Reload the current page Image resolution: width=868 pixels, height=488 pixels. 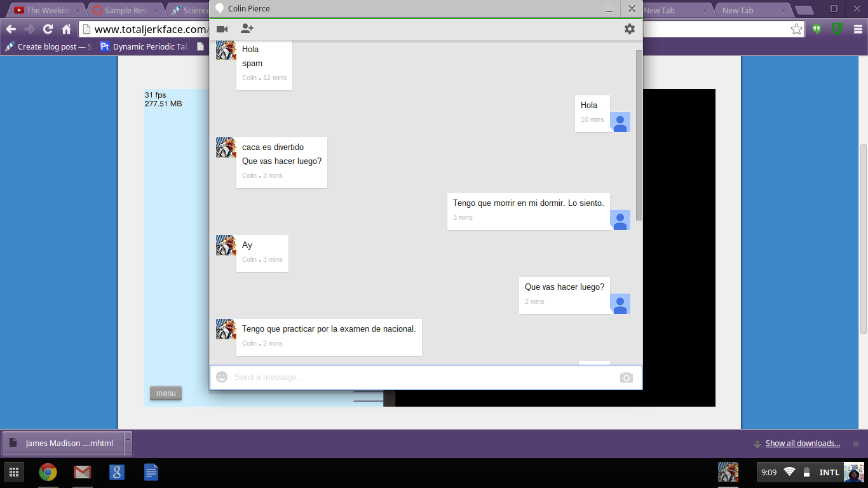pos(48,29)
